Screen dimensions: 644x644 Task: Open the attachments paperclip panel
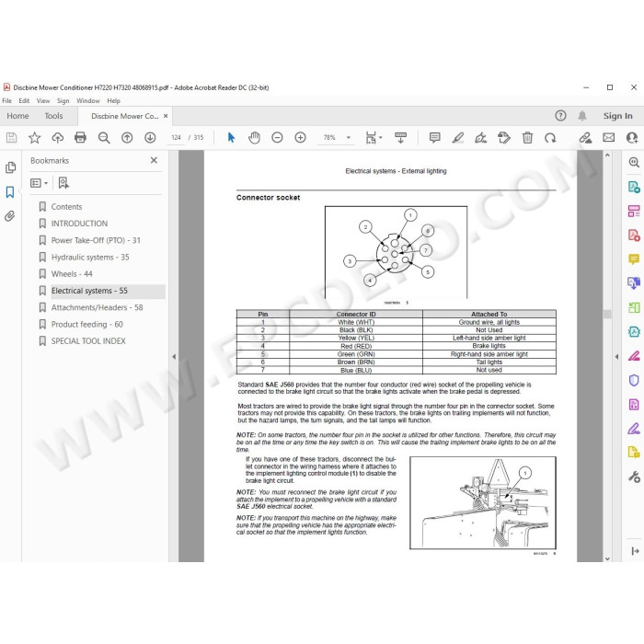(x=10, y=216)
